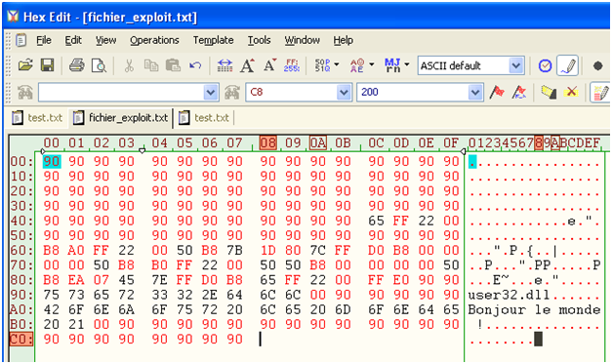
Task: Open the C8 hex address dropdown arrow
Action: pyautogui.click(x=344, y=93)
